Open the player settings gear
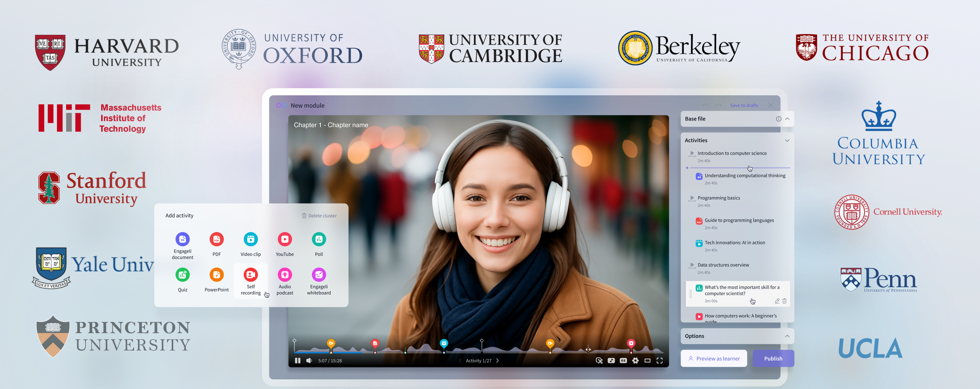Screen dimensions: 980x389 point(635,361)
